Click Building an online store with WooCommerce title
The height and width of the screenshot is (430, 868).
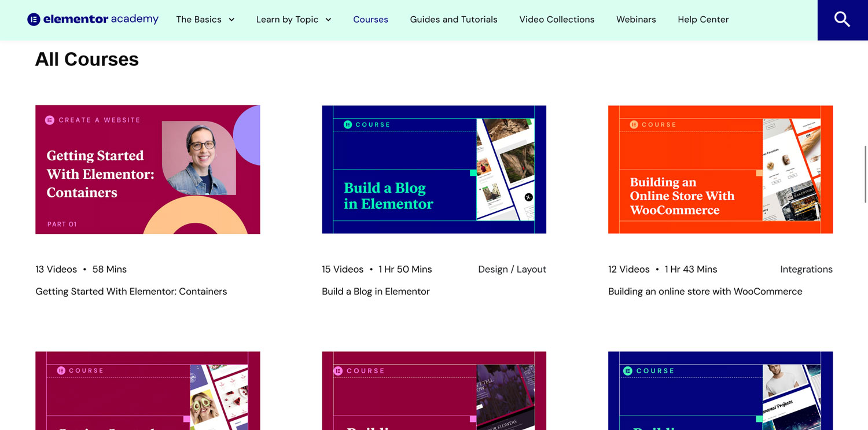pos(705,292)
